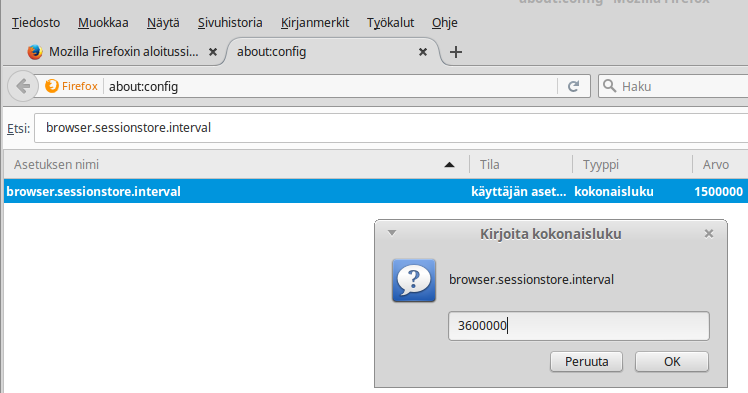Click the sort arrow in name column
The width and height of the screenshot is (748, 393).
[x=449, y=165]
